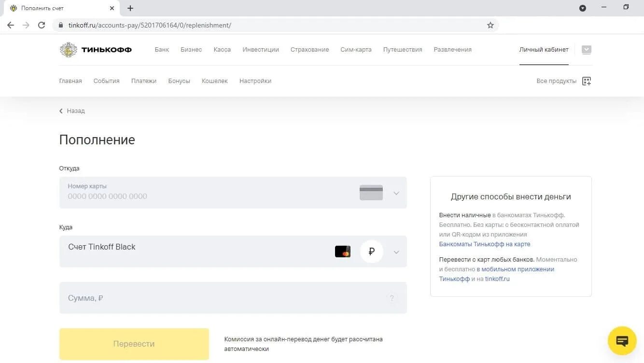This screenshot has height=363, width=644.
Task: Open the user menu next to Личный кабинет
Action: click(587, 49)
